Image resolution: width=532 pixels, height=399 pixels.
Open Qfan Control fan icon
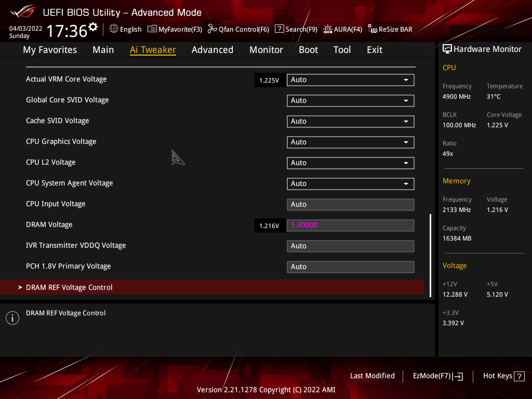(212, 29)
